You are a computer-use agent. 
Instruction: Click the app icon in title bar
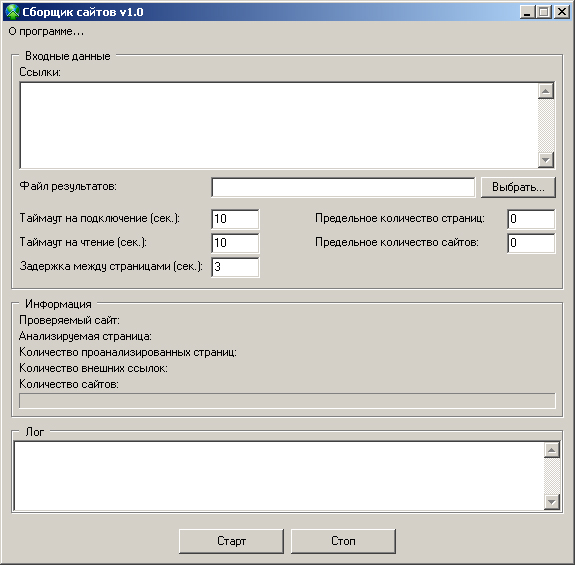[x=12, y=12]
